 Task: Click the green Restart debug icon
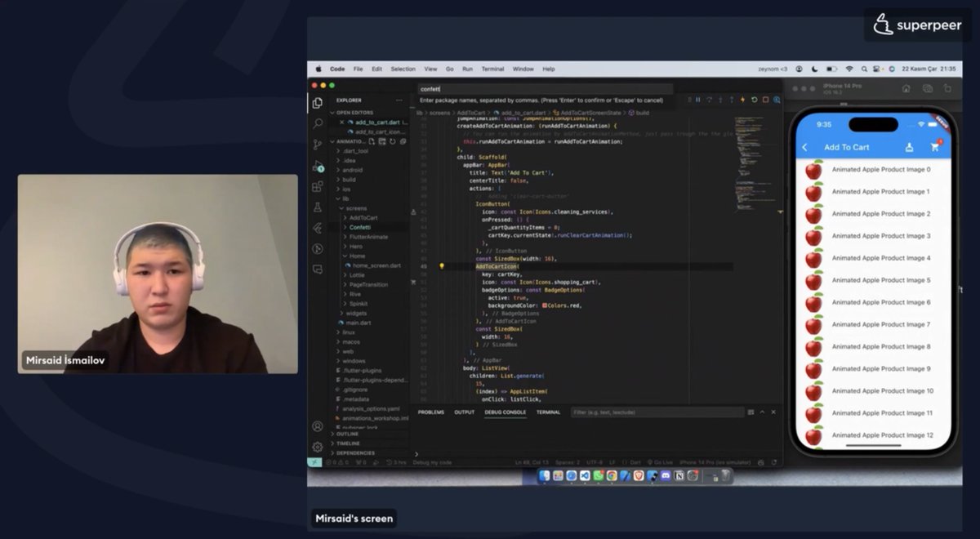pos(754,100)
